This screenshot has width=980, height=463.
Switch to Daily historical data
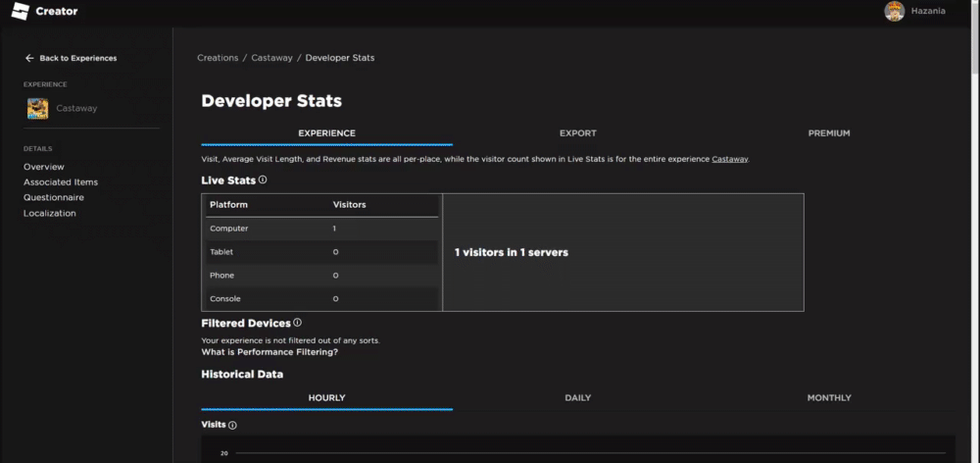578,398
